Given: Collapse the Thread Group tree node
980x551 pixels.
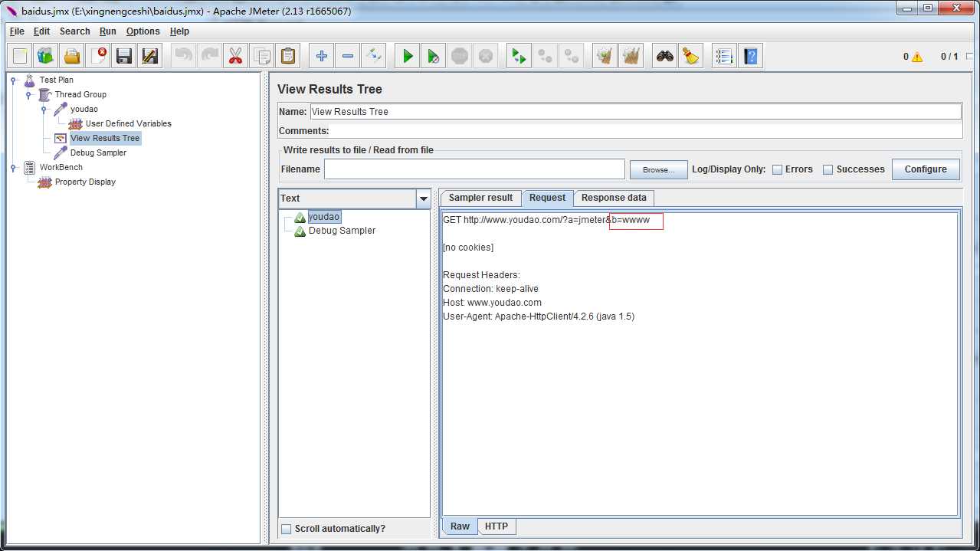Looking at the screenshot, I should pyautogui.click(x=28, y=94).
